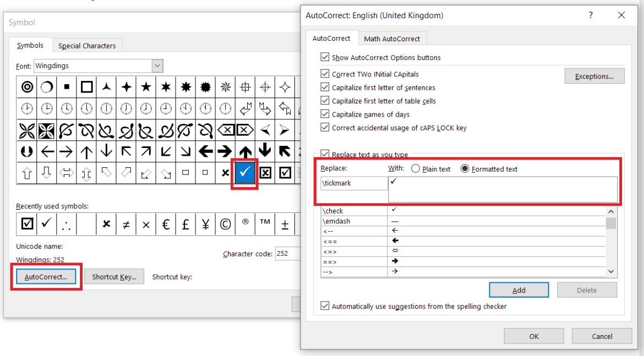Select the <=> row in replacement list

(463, 251)
